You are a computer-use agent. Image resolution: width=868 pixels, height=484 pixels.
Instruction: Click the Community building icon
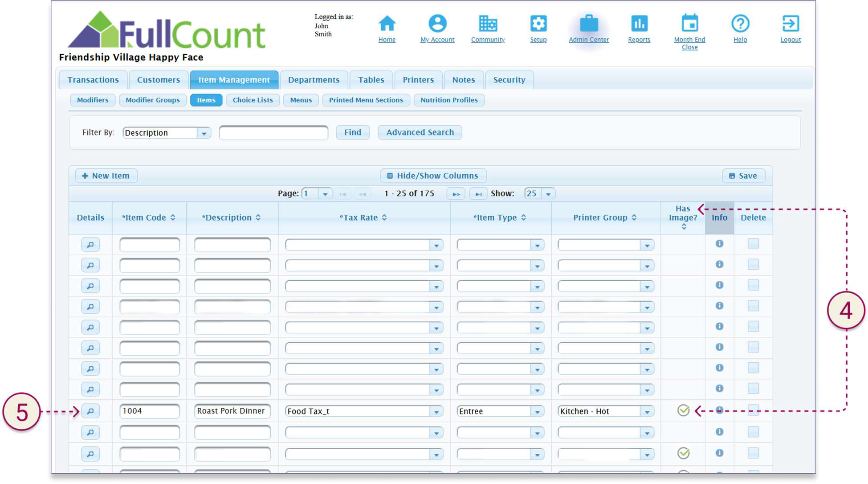488,24
